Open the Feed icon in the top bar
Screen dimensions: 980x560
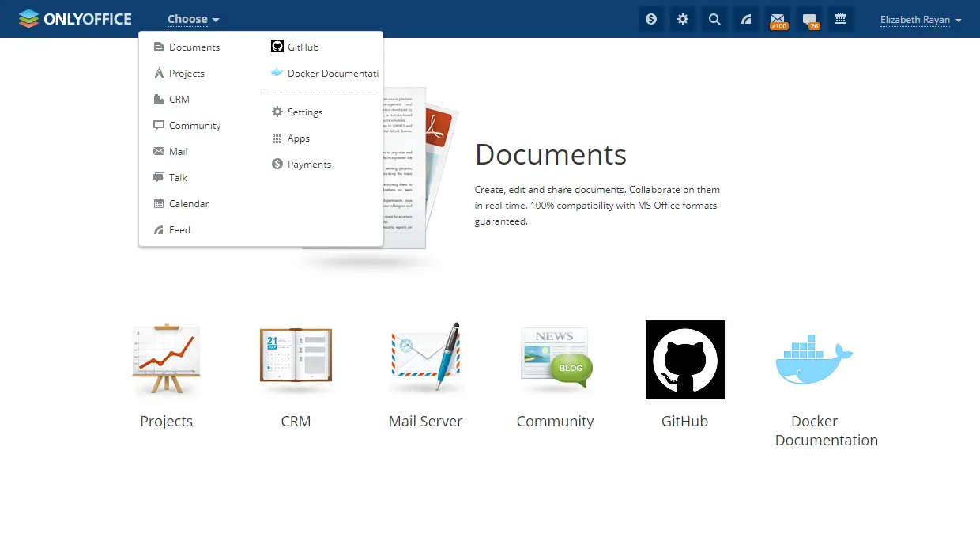click(x=746, y=19)
